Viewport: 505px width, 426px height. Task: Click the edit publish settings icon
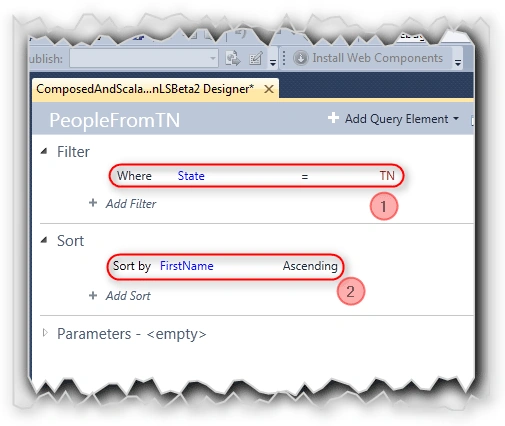point(256,58)
